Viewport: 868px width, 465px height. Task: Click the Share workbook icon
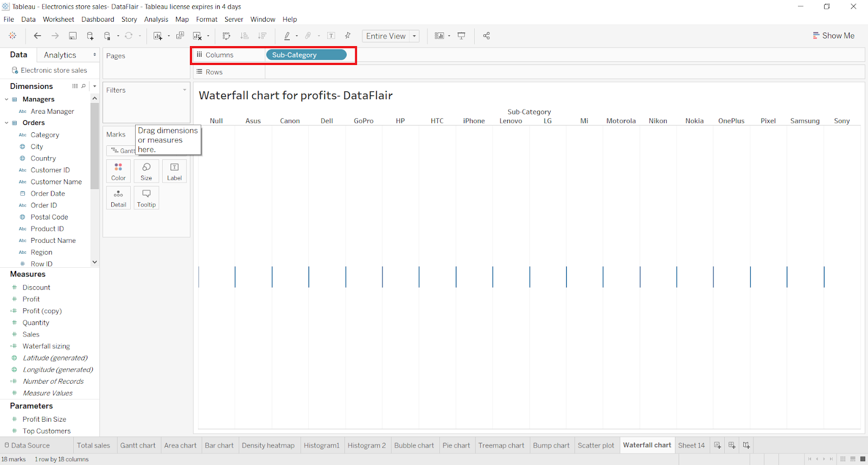click(x=487, y=36)
